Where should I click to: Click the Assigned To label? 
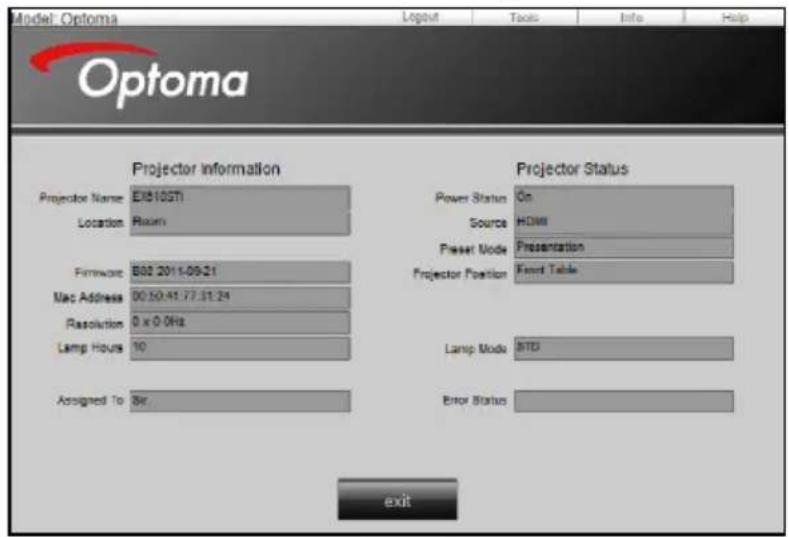90,401
